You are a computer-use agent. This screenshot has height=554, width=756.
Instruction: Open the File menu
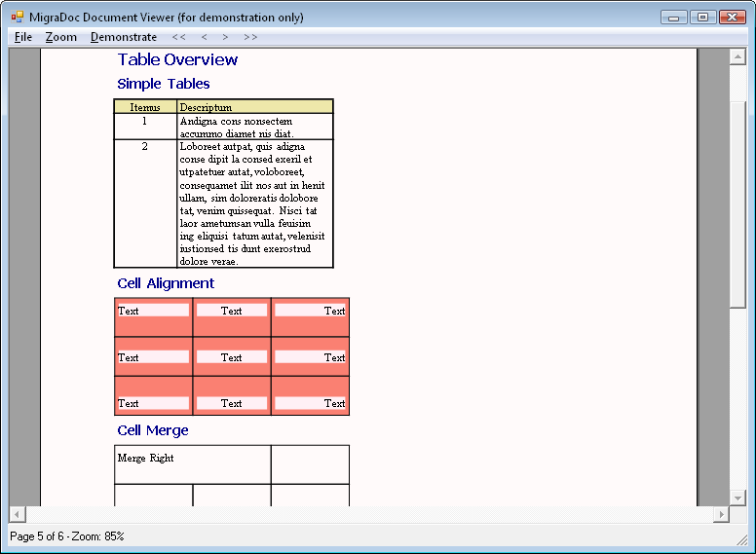pyautogui.click(x=23, y=37)
